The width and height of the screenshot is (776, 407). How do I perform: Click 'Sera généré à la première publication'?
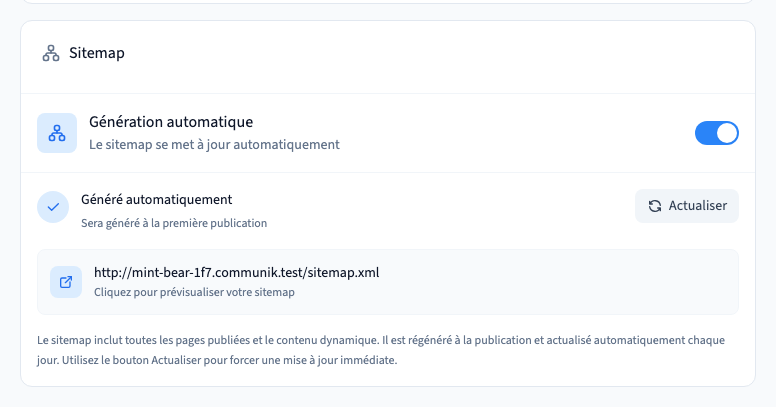(174, 223)
